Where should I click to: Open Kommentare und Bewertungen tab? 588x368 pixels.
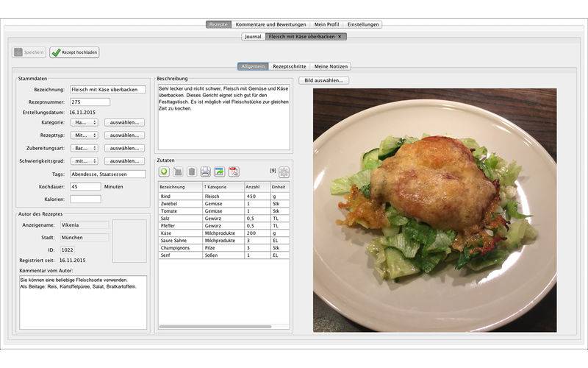point(270,24)
